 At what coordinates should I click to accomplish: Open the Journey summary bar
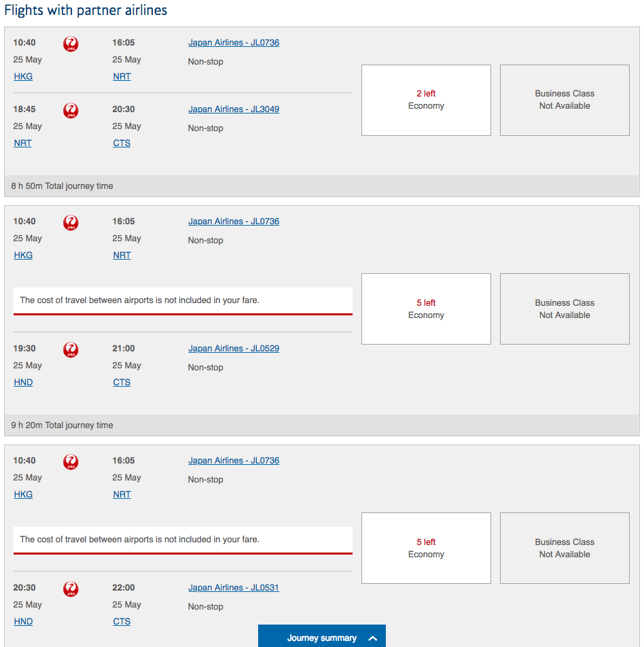pyautogui.click(x=322, y=636)
